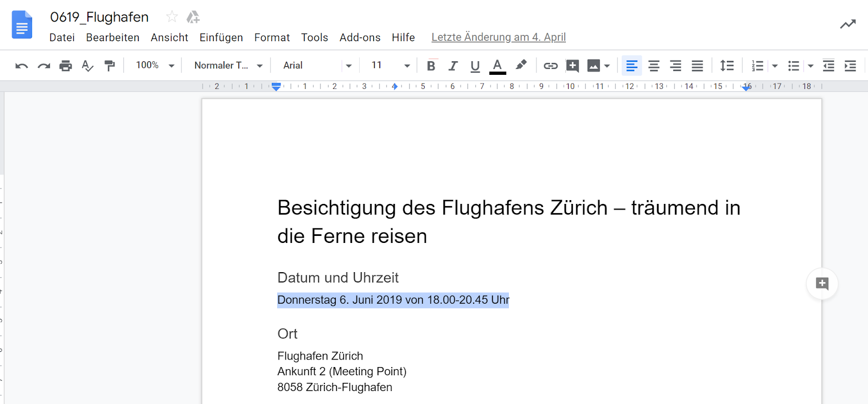Apply bulleted list
Image resolution: width=868 pixels, height=404 pixels.
tap(794, 66)
